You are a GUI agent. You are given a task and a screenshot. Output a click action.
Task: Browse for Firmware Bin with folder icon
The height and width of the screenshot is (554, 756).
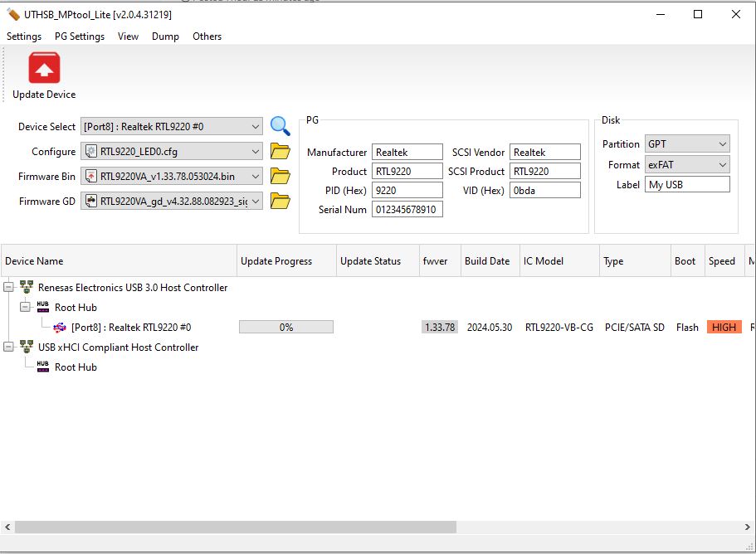[280, 177]
